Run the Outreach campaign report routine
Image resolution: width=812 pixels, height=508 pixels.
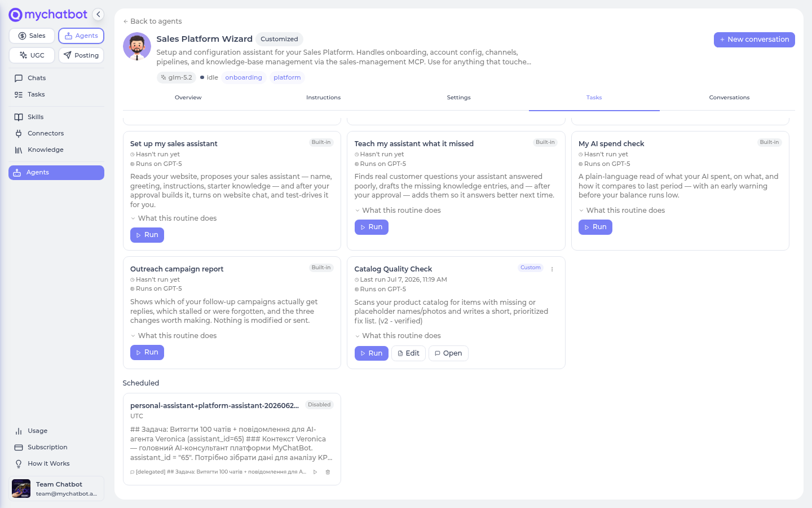pos(147,352)
